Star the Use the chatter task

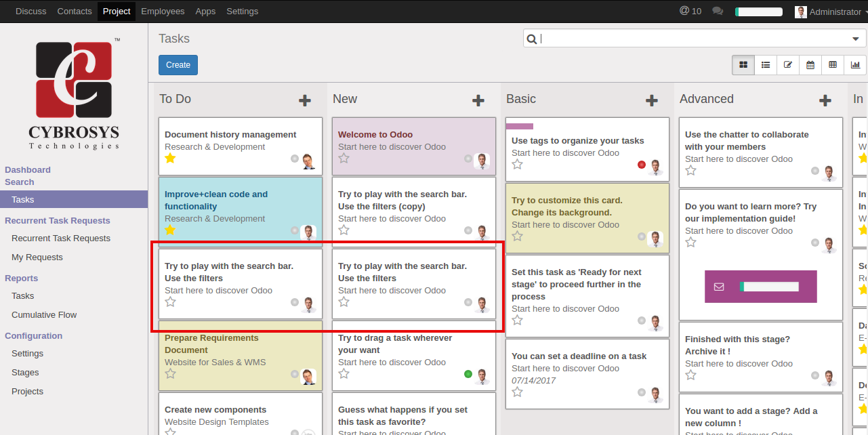click(x=690, y=170)
